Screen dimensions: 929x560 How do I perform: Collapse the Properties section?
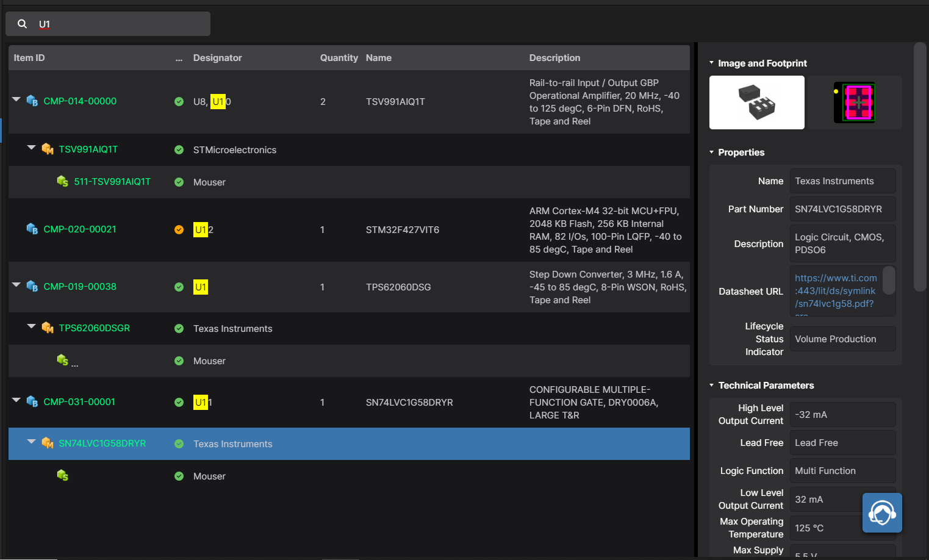coord(711,152)
